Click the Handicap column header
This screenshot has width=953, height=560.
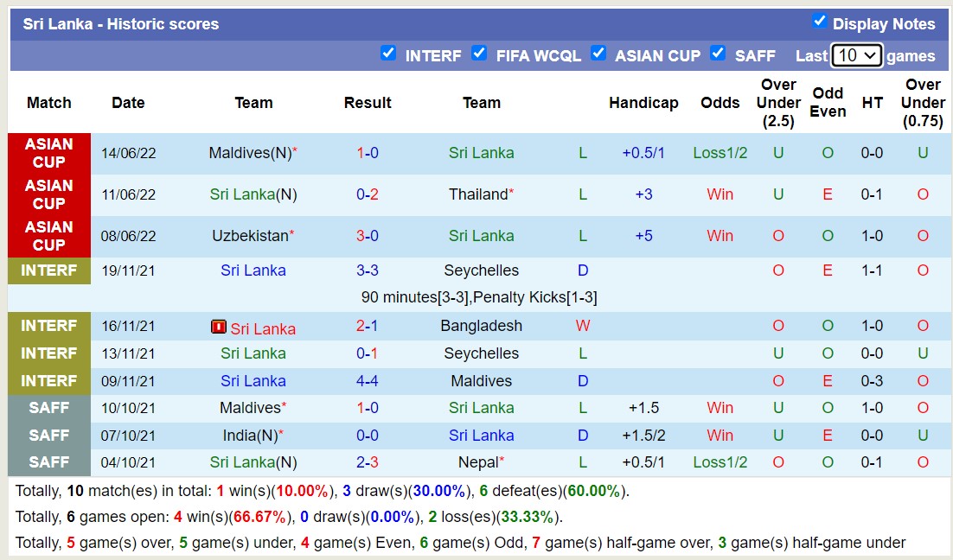point(643,102)
